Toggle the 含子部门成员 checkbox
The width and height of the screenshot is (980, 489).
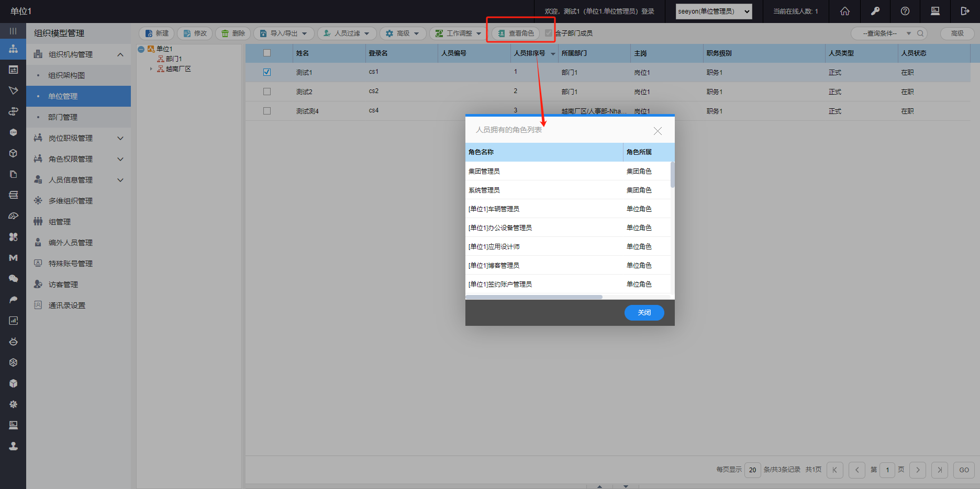coord(548,33)
